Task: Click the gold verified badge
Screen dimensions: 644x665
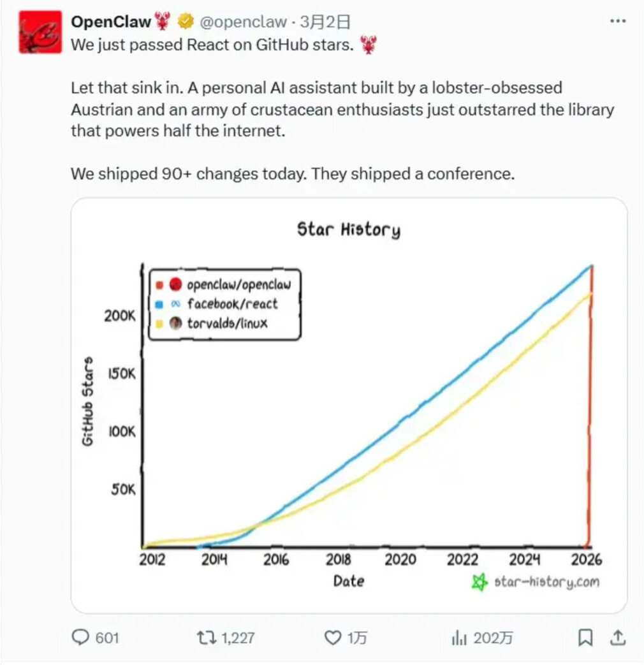Action: pyautogui.click(x=186, y=21)
